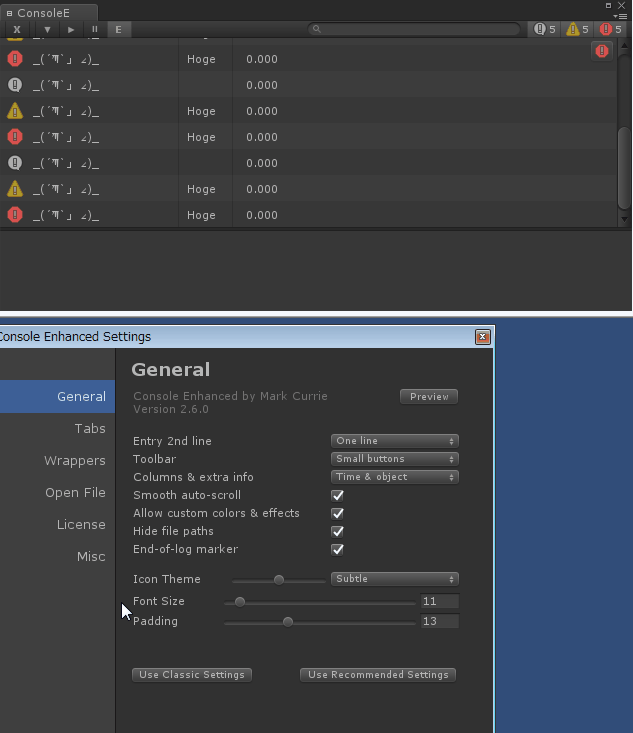Click the Padding value field
Screen dimensions: 633x733
tap(439, 621)
